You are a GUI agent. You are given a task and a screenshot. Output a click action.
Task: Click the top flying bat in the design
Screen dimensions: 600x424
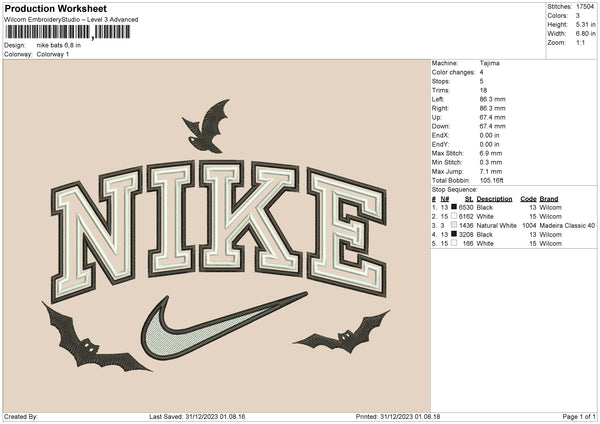pyautogui.click(x=207, y=126)
